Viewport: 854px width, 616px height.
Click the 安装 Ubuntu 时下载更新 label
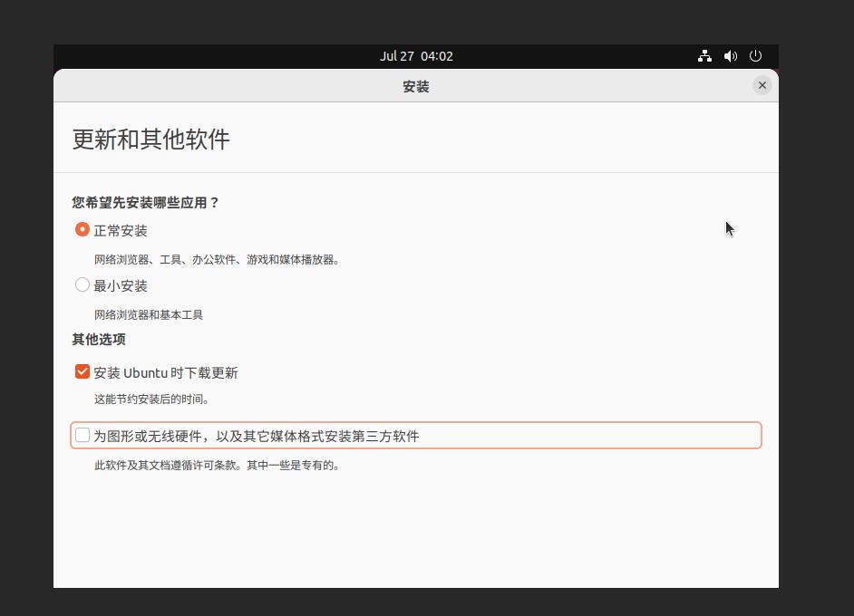click(x=166, y=372)
